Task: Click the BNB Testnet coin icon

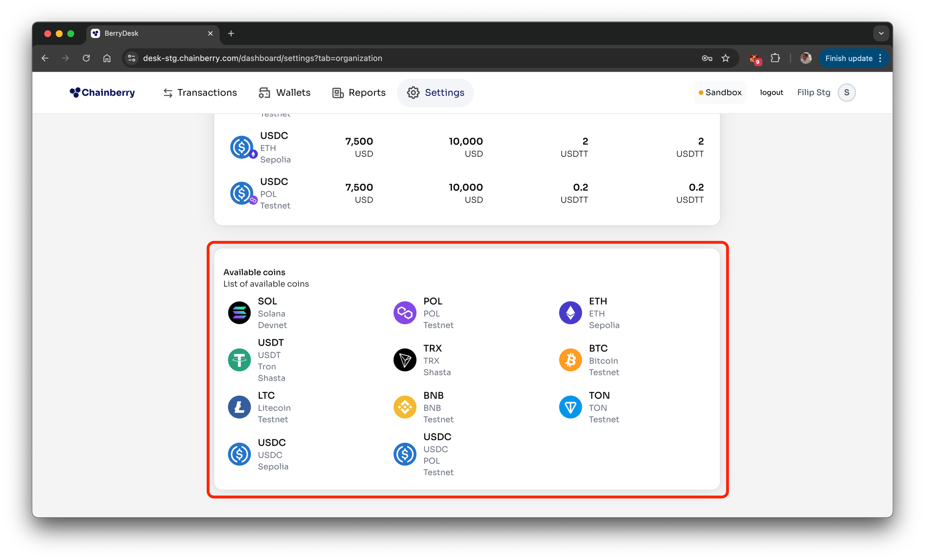Action: (x=405, y=407)
